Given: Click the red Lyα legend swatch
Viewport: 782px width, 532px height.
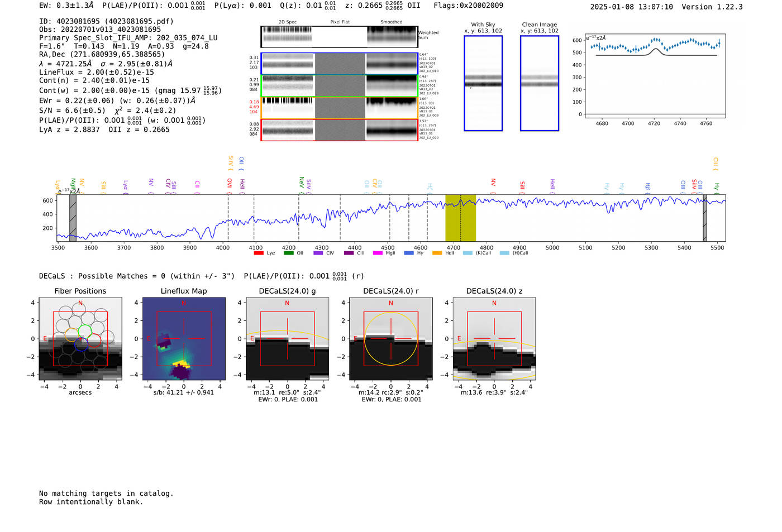Looking at the screenshot, I should tap(259, 253).
